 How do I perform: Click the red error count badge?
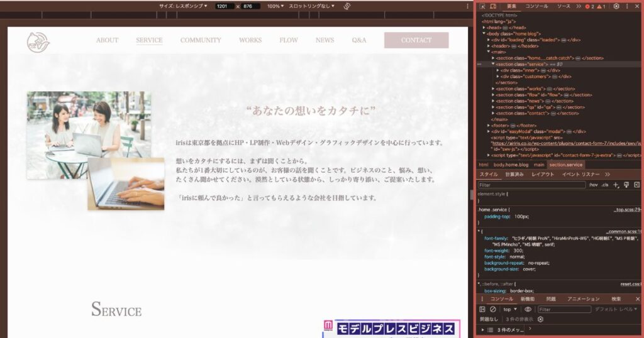tap(590, 6)
